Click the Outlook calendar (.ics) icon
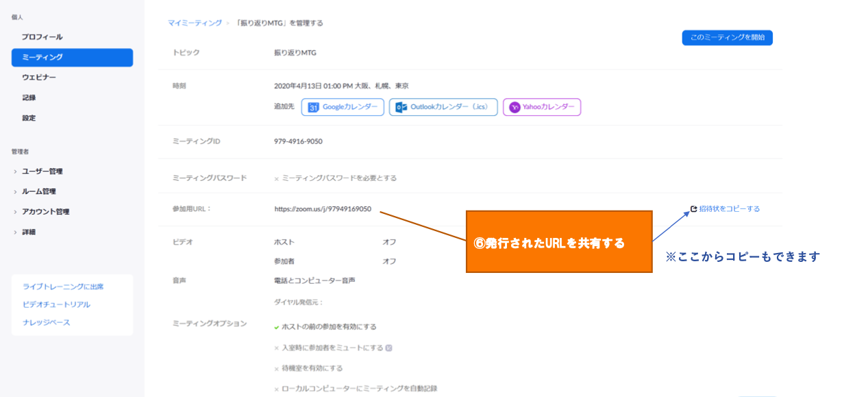 [402, 107]
